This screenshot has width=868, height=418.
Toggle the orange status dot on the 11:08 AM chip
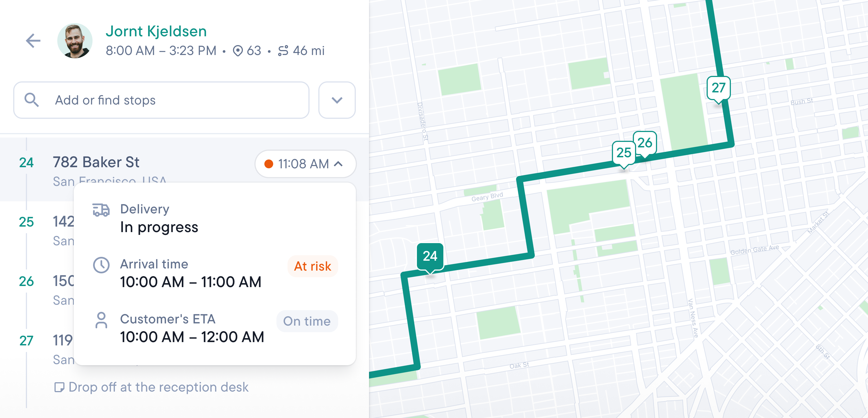[x=269, y=164]
